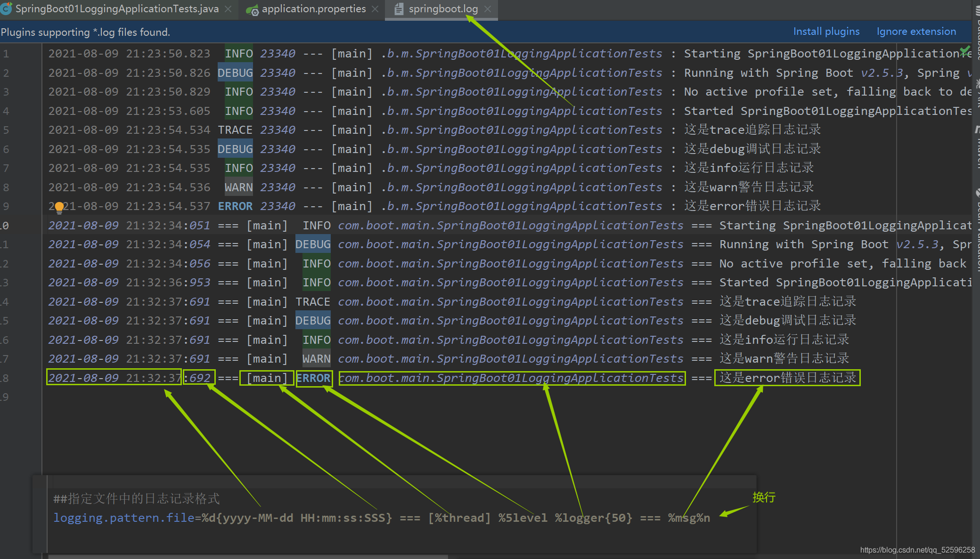Click the logger name on the 21:32:37:692 line

coord(511,378)
